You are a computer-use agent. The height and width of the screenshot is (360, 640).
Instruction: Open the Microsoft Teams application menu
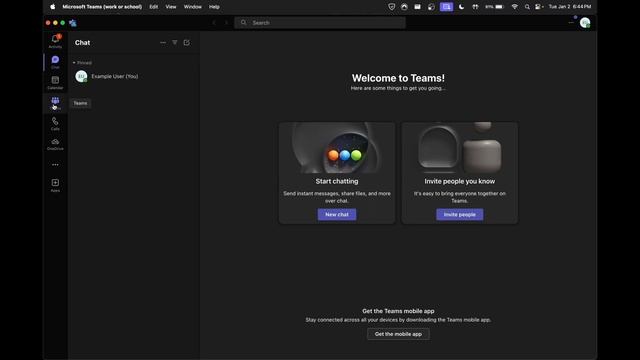coord(102,7)
